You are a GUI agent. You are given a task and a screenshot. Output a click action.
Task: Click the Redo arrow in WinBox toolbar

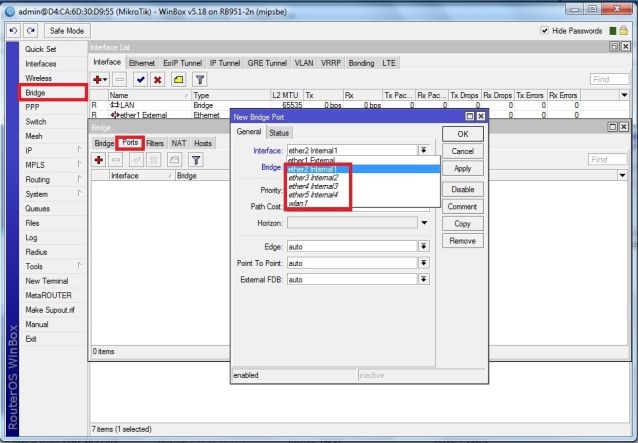[x=31, y=31]
